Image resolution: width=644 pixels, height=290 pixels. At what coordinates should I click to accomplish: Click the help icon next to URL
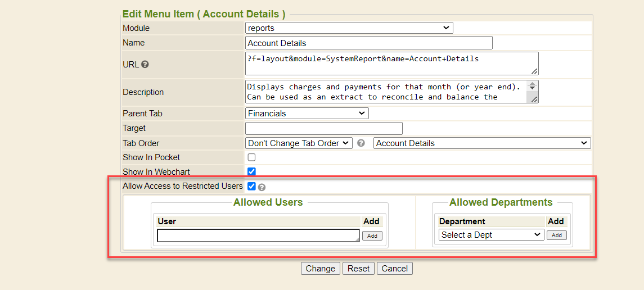145,65
